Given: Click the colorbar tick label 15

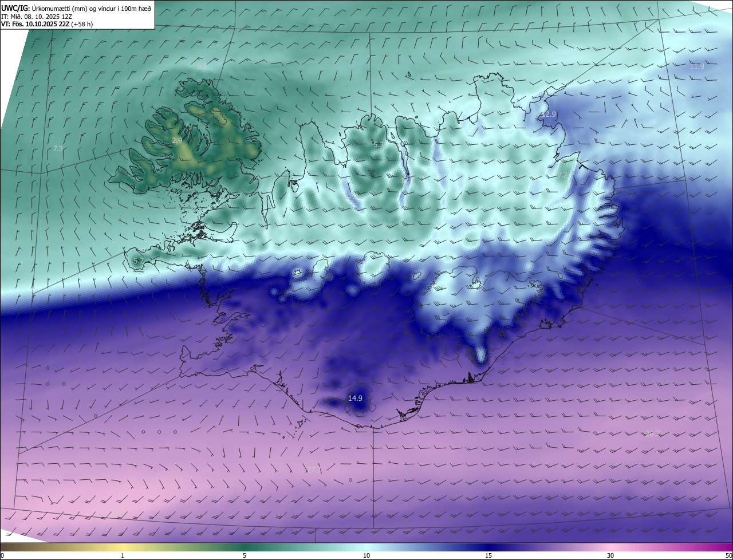Looking at the screenshot, I should (x=488, y=555).
